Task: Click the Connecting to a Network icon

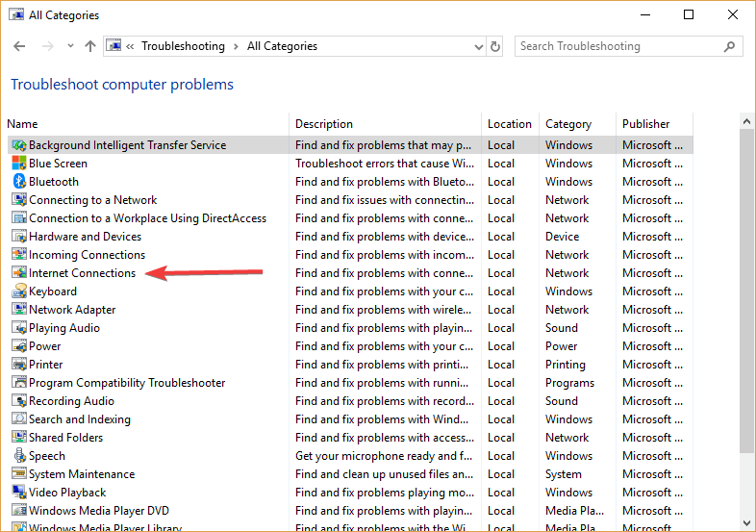Action: click(x=19, y=200)
